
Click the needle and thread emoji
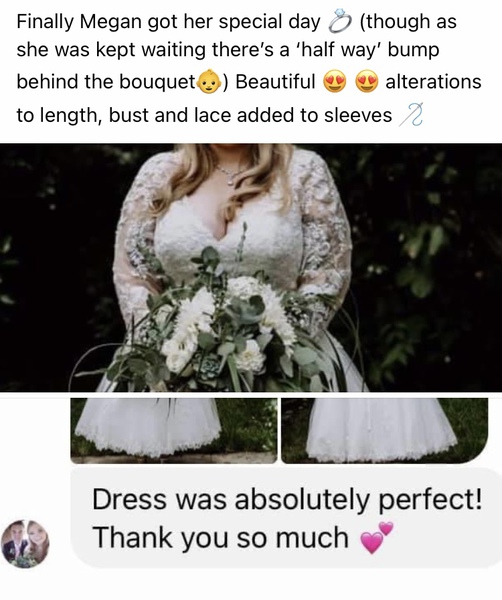411,114
